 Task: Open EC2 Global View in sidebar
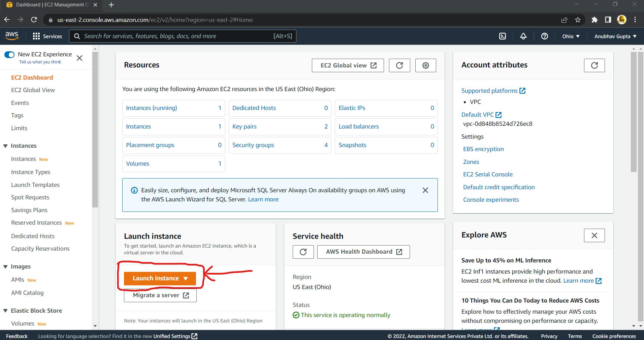(33, 90)
